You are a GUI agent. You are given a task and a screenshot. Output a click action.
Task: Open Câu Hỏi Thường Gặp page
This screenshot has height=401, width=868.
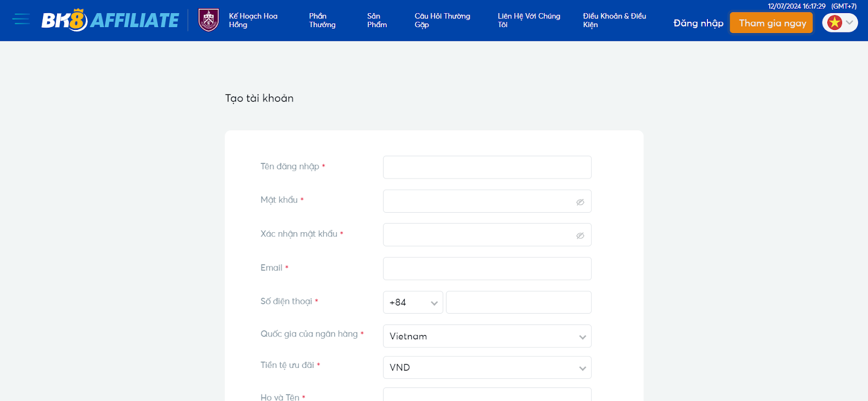coord(443,20)
